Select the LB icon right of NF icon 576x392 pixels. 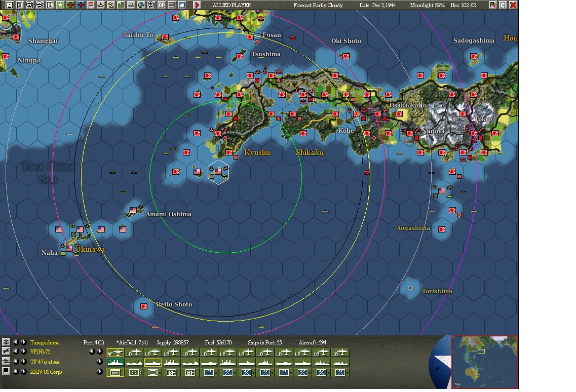pos(134,353)
